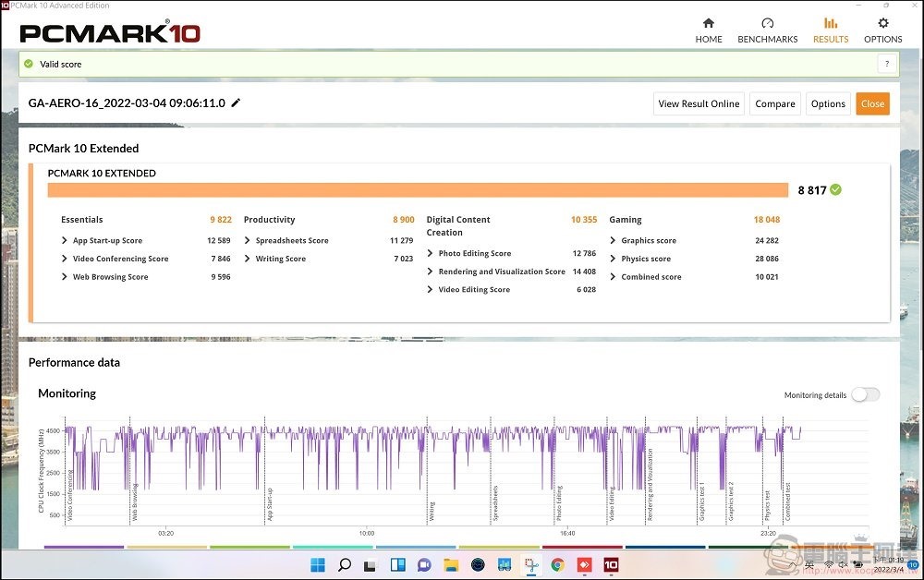Click the Productivity score 8 900
Image resolution: width=924 pixels, height=580 pixels.
[404, 220]
